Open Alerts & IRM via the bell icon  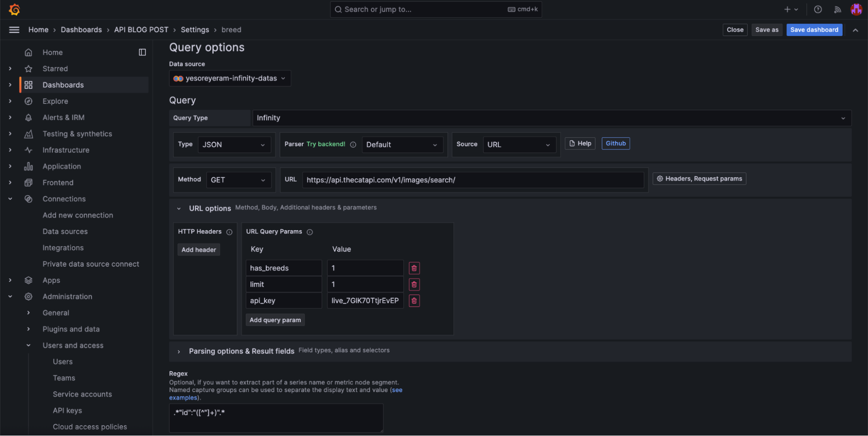(28, 117)
